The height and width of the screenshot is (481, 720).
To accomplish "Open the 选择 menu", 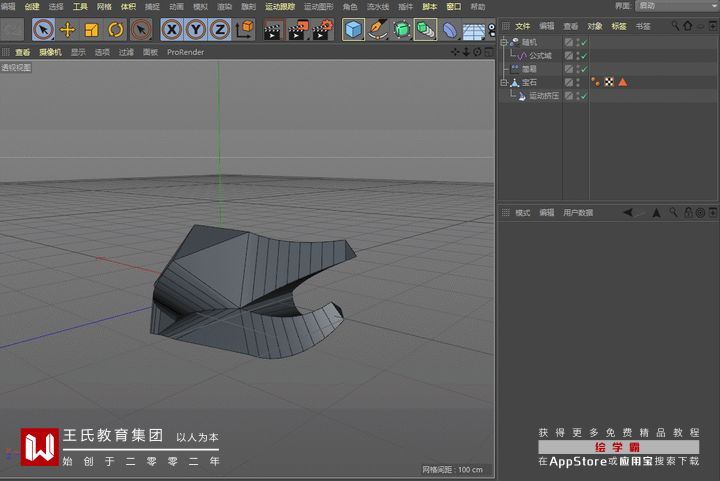I will pos(56,6).
